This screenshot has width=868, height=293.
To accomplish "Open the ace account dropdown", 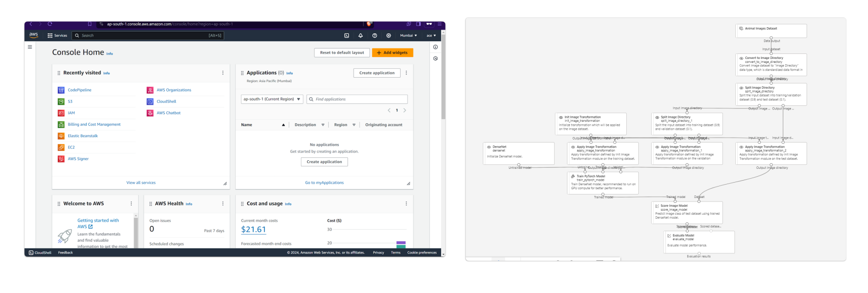I will (x=431, y=36).
